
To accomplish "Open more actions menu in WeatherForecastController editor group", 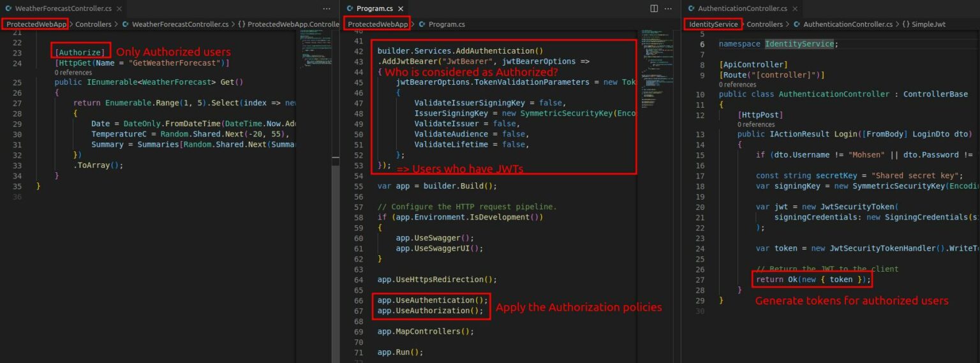I will pos(327,8).
